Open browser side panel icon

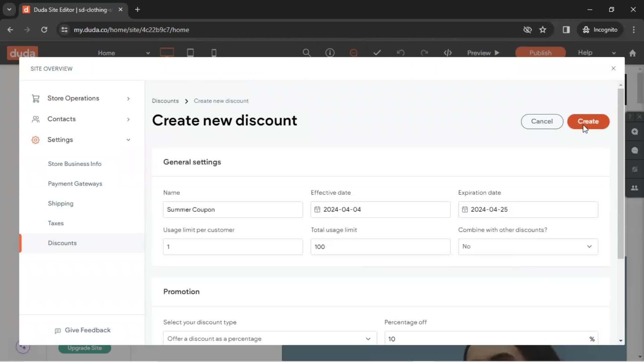pyautogui.click(x=566, y=29)
